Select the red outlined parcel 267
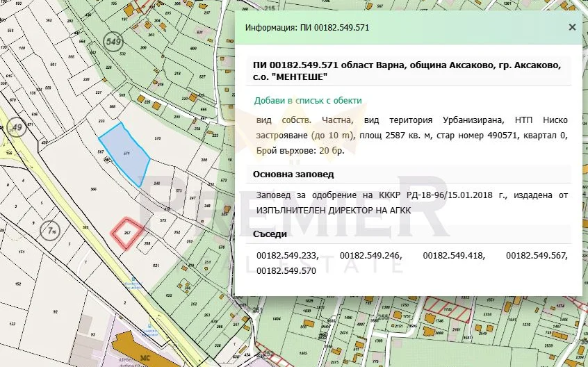588x367 pixels. click(x=127, y=233)
